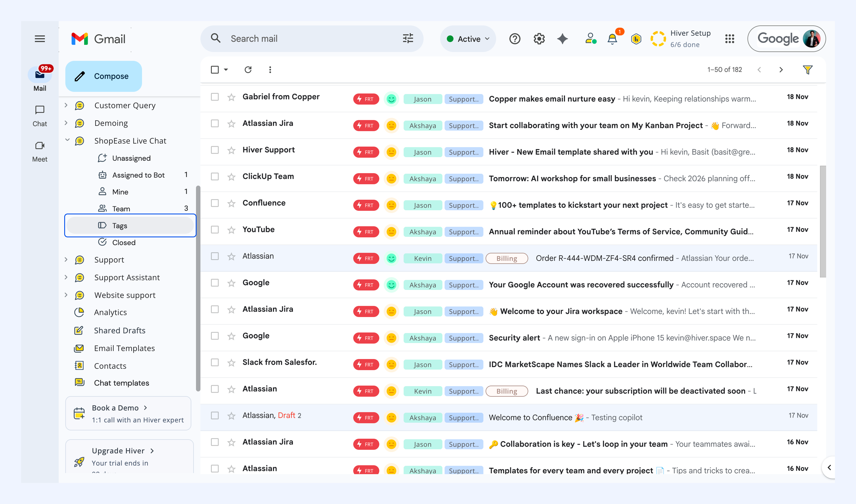Tick the Slack from Salesforce email checkbox
The image size is (856, 504).
215,362
